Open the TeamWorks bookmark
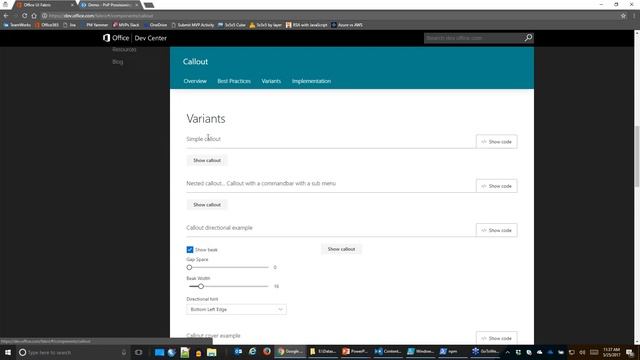 pyautogui.click(x=17, y=25)
